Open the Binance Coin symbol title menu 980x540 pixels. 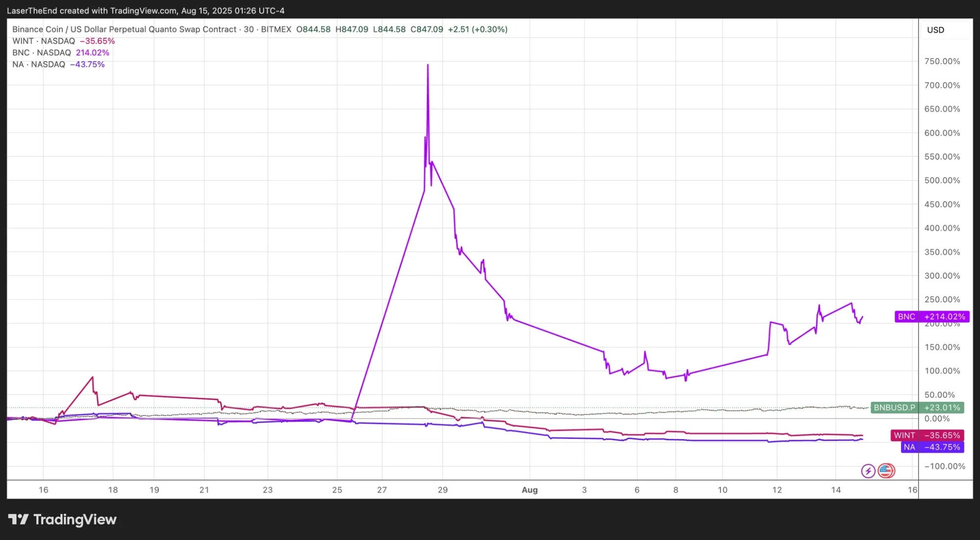click(123, 29)
